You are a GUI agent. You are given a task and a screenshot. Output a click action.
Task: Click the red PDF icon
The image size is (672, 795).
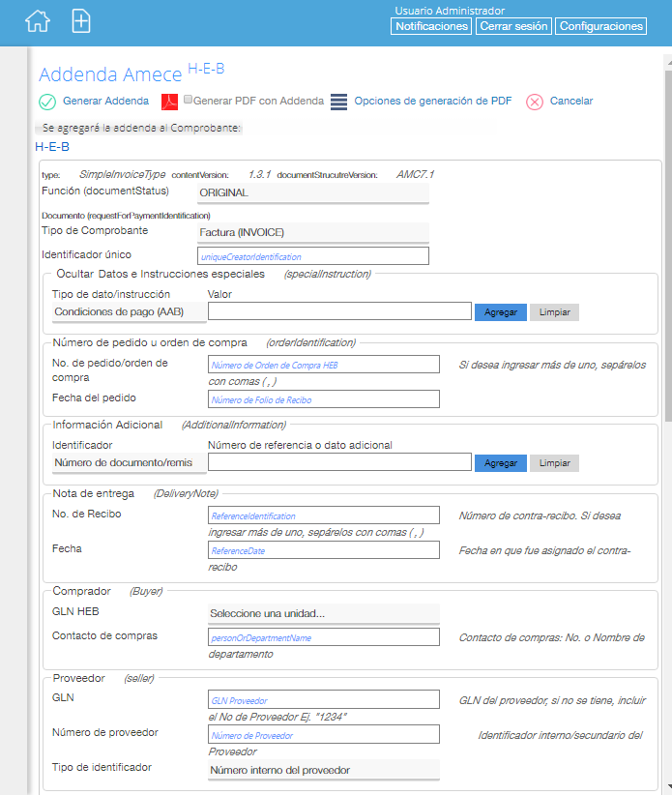pos(169,102)
